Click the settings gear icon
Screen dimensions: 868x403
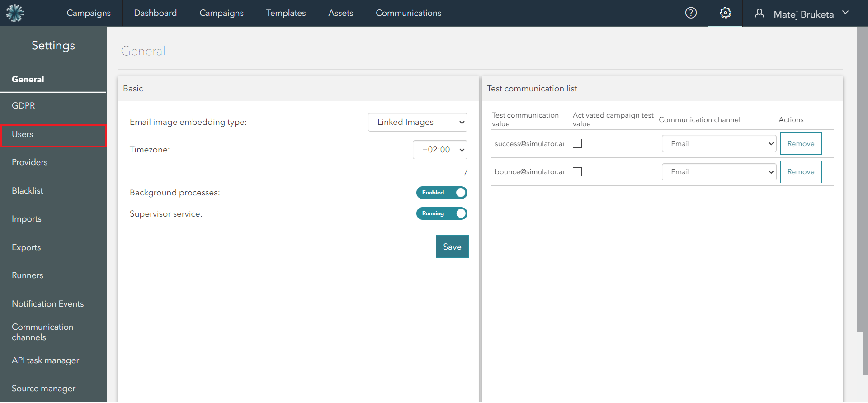pyautogui.click(x=725, y=13)
